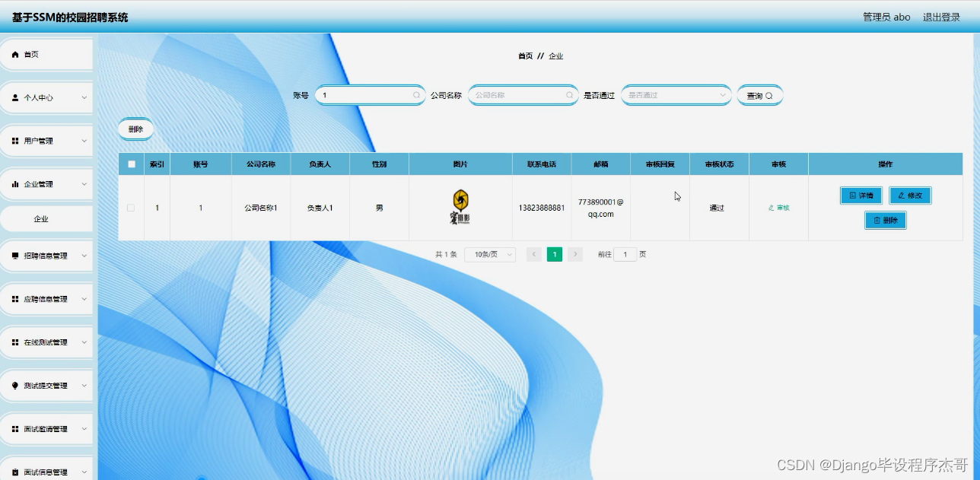Image resolution: width=980 pixels, height=480 pixels.
Task: Click the icon of 面试信息管理
Action: click(x=15, y=472)
